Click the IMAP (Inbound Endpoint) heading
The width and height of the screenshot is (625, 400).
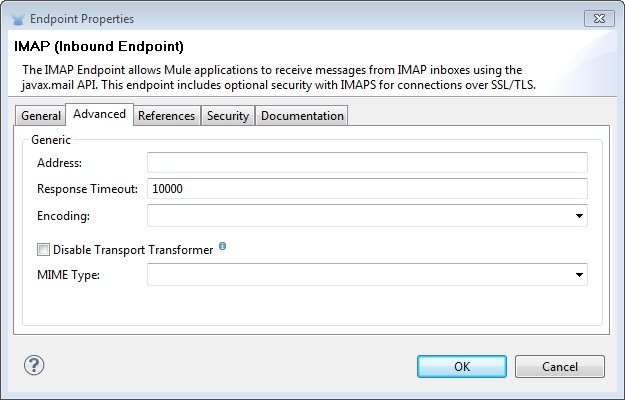pos(98,46)
